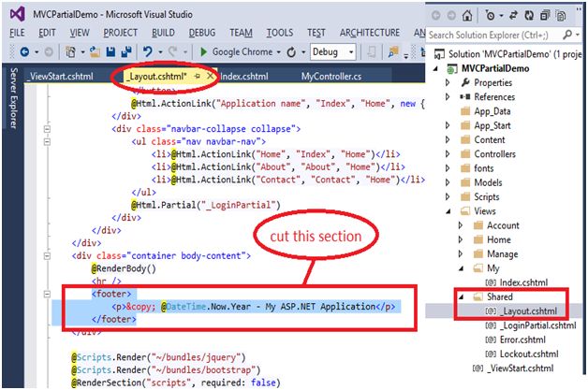Select _ViewStart.cshtml in the Solution Explorer tree
This screenshot has height=390, width=588.
click(x=520, y=368)
